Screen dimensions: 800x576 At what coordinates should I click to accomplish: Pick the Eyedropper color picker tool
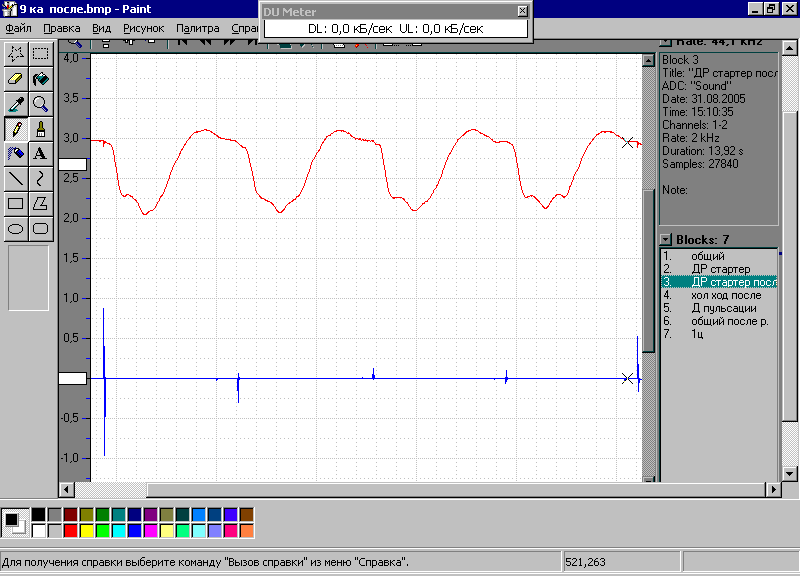16,104
